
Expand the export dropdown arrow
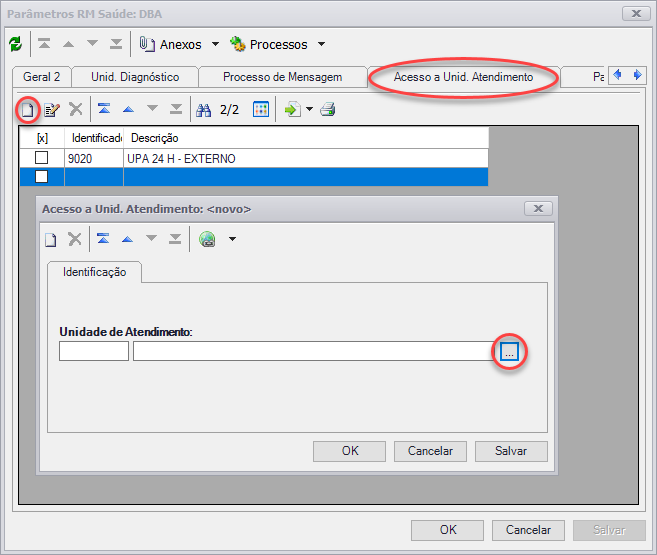click(309, 109)
